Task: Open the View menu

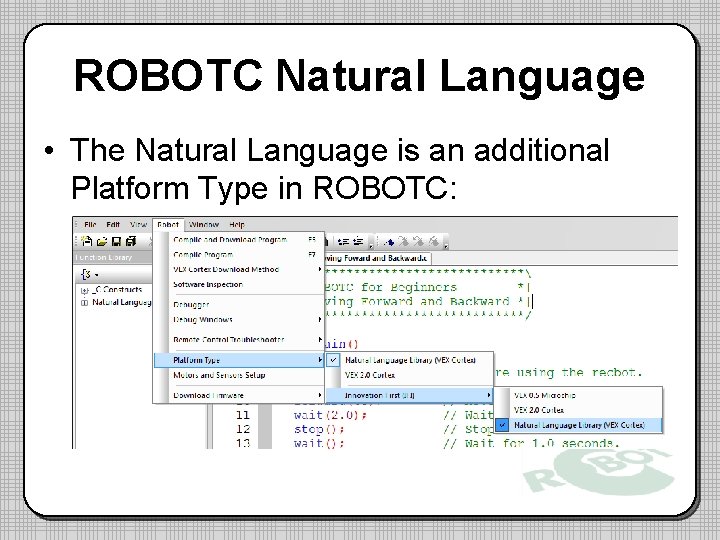Action: 138,225
